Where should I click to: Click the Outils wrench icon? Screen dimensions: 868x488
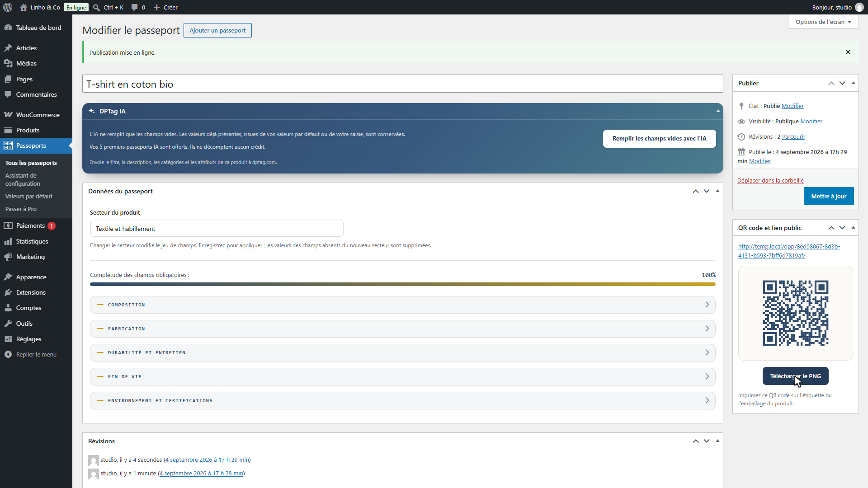[x=8, y=324]
